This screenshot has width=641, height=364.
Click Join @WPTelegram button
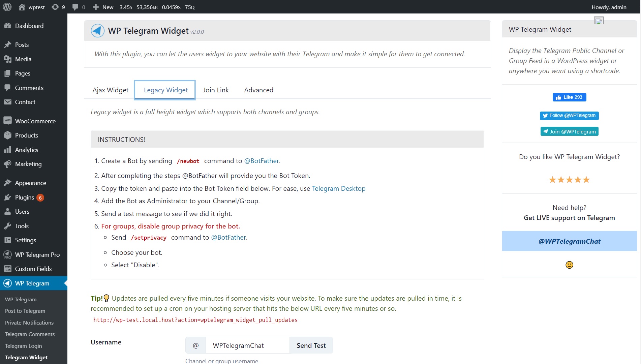coord(569,131)
